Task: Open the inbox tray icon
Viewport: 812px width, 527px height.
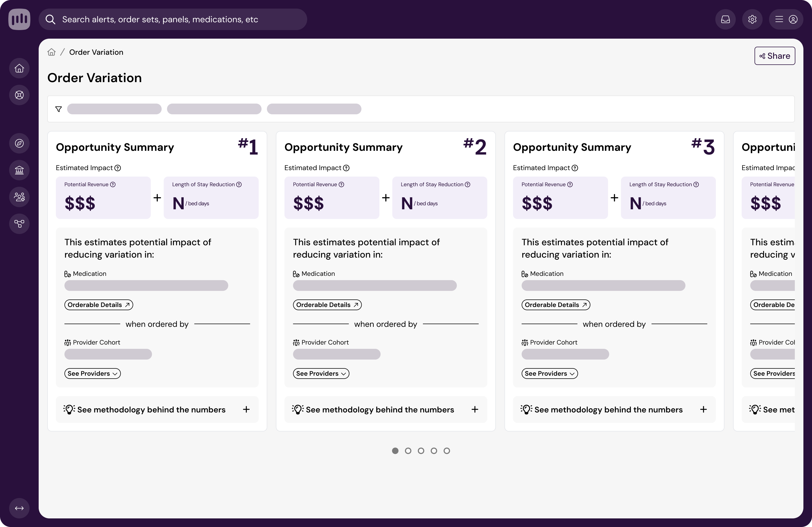Action: [725, 19]
